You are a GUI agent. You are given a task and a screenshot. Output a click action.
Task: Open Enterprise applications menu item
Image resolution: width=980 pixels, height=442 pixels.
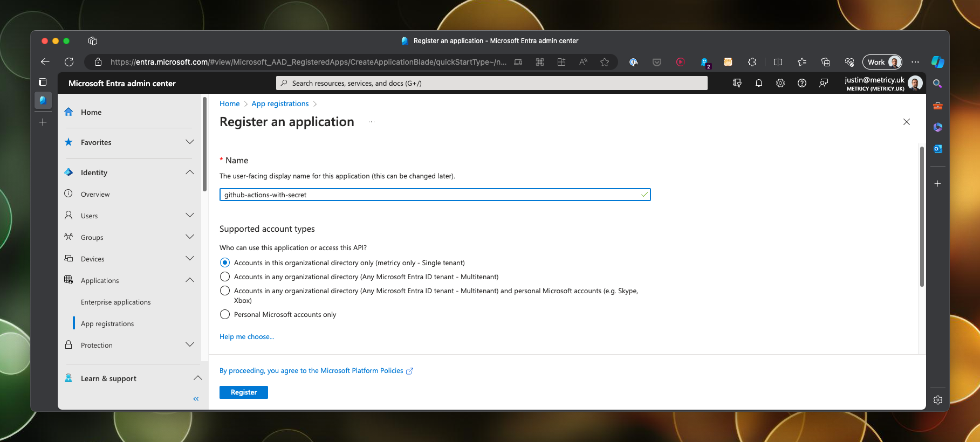pyautogui.click(x=116, y=302)
